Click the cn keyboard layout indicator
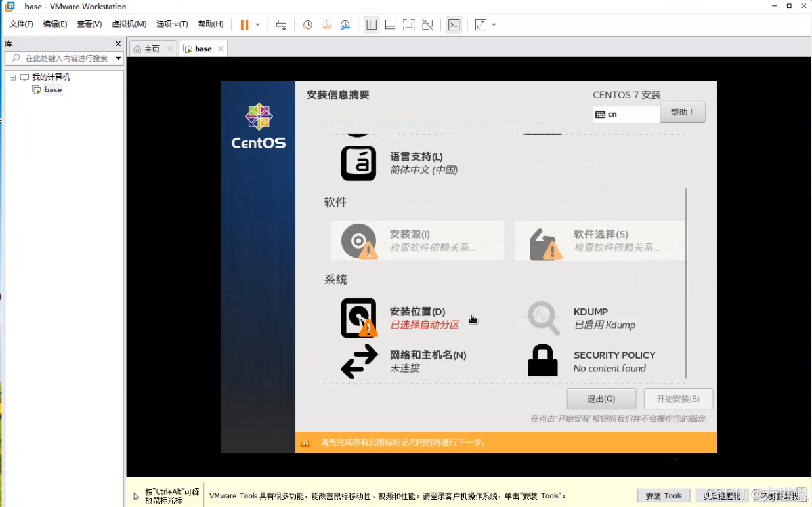 (x=626, y=114)
